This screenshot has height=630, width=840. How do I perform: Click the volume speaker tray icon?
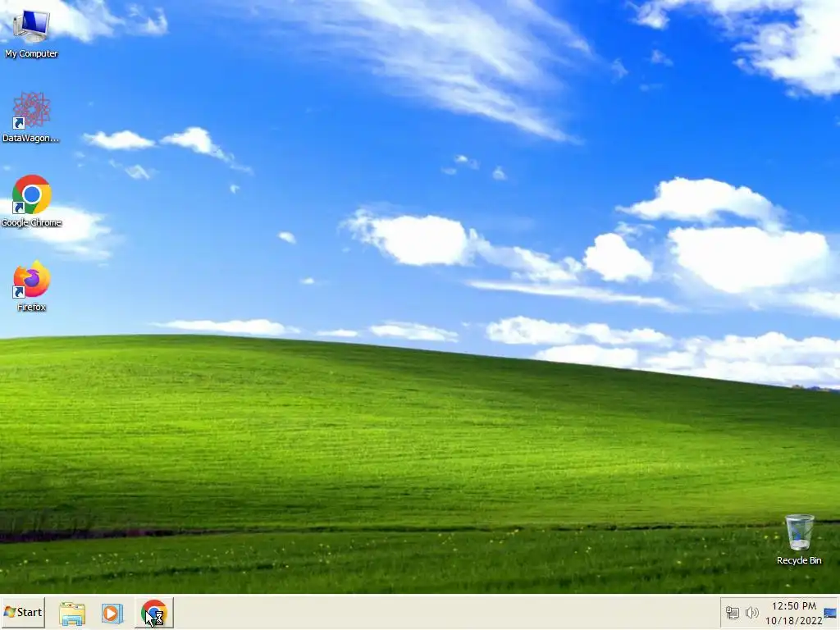(x=751, y=612)
